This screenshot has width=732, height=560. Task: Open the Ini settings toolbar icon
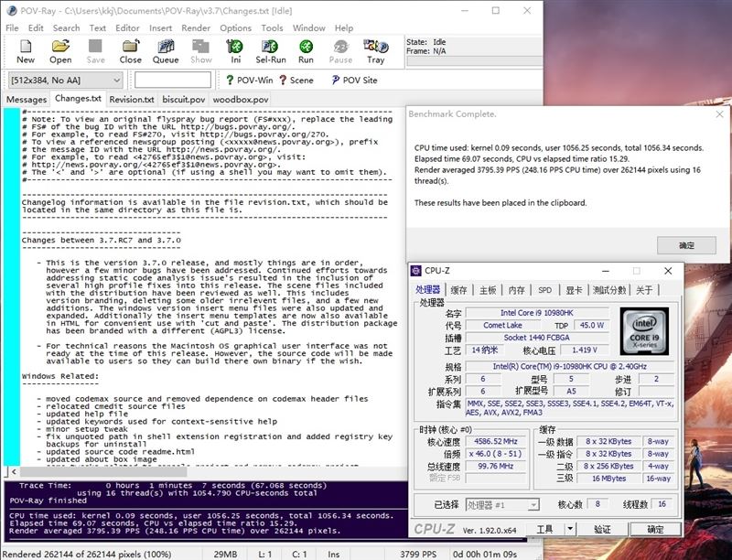[235, 52]
